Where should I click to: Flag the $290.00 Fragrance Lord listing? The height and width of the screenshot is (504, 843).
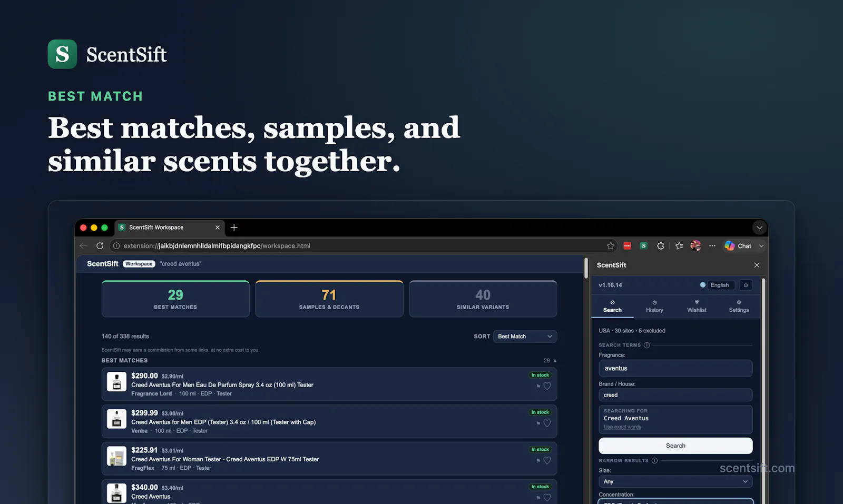[x=538, y=386]
